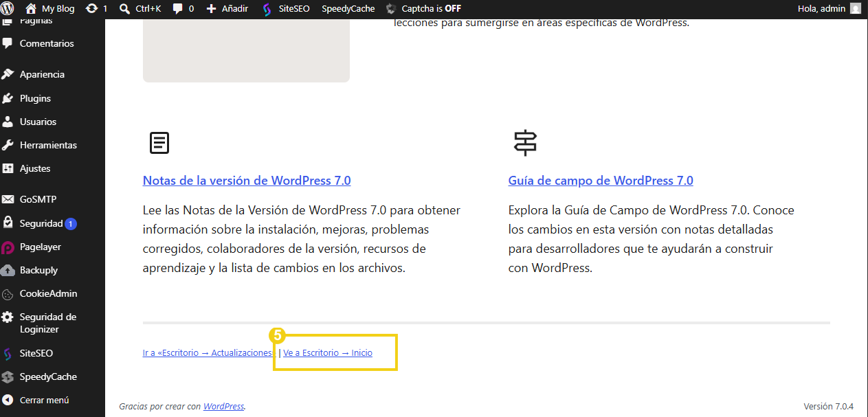Screen dimensions: 868x417
Task: Click the Usuarios person icon
Action: (x=8, y=122)
